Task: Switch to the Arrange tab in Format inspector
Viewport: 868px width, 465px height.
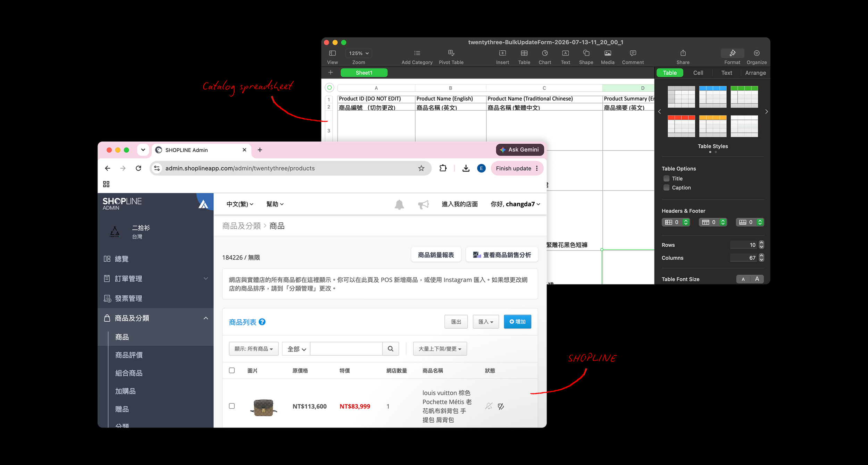Action: pyautogui.click(x=755, y=73)
